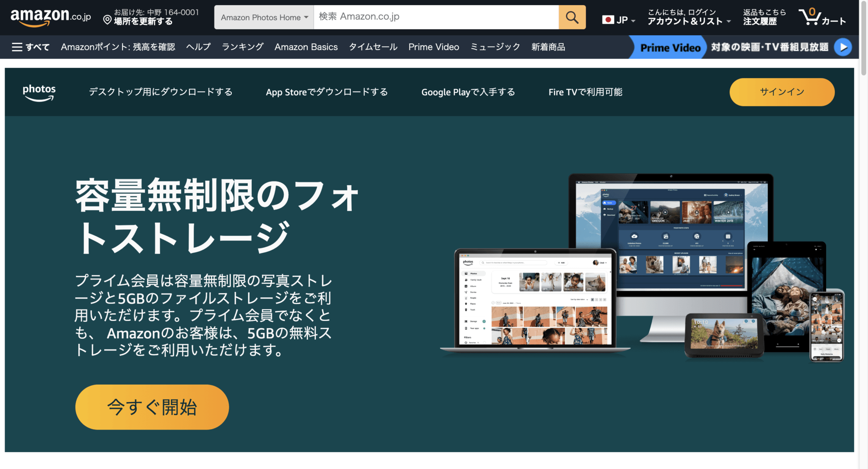Click the Amazon Photos smile logo
This screenshot has width=868, height=469.
(x=39, y=92)
